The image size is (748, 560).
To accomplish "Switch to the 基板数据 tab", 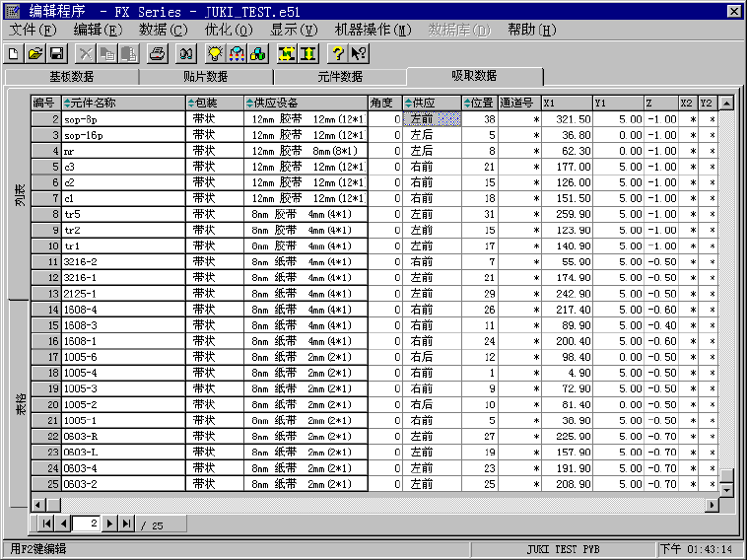I will pos(71,77).
